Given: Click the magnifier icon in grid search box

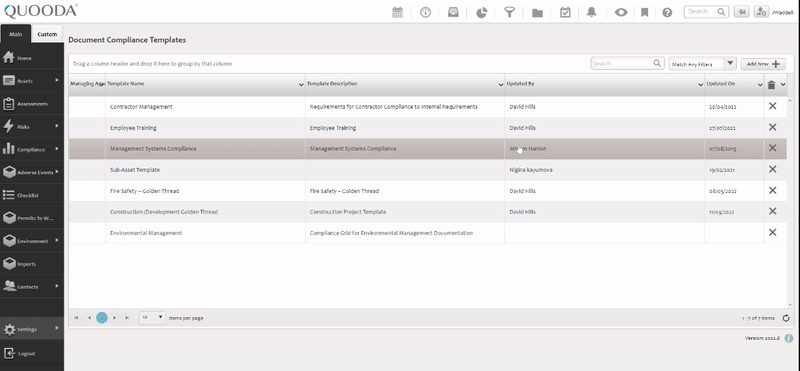Looking at the screenshot, I should click(x=658, y=63).
